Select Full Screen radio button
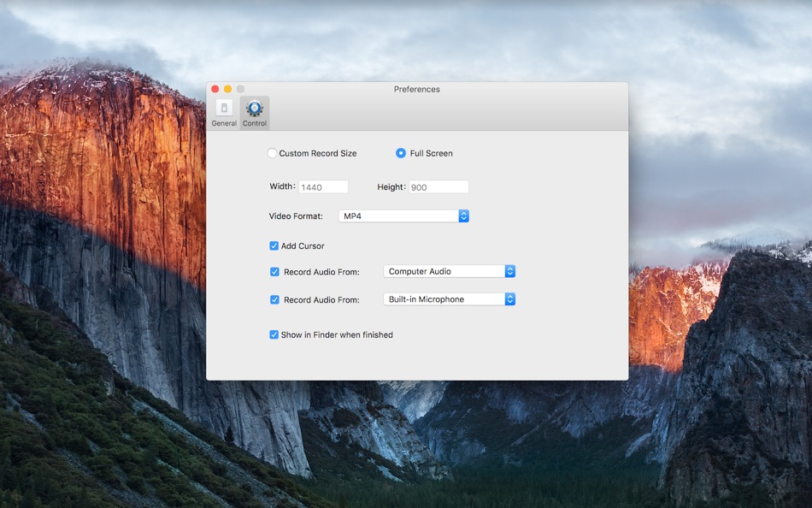 click(x=401, y=153)
